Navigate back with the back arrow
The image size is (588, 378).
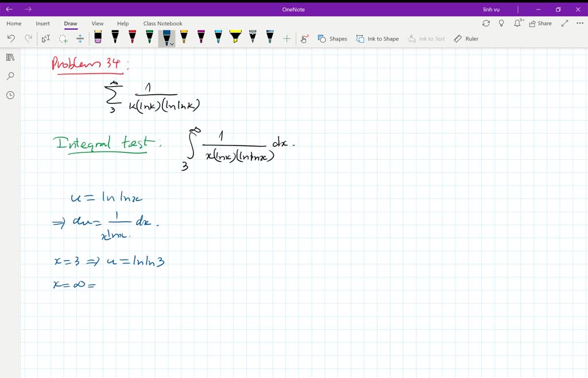(9, 9)
